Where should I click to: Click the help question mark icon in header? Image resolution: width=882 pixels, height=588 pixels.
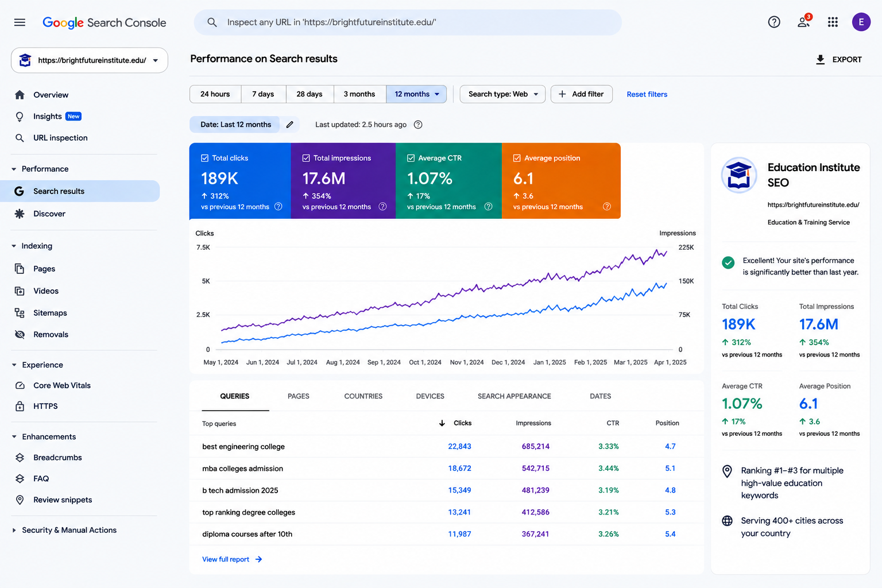(x=774, y=22)
